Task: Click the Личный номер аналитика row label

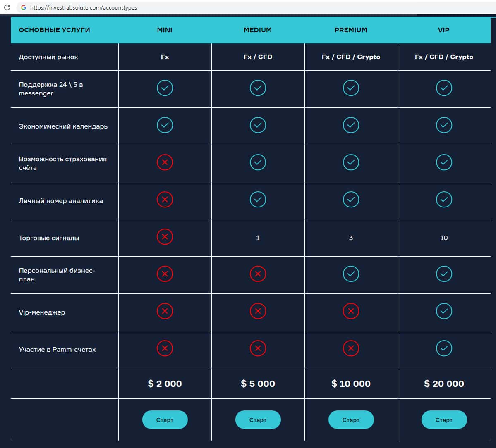Action: tap(61, 201)
